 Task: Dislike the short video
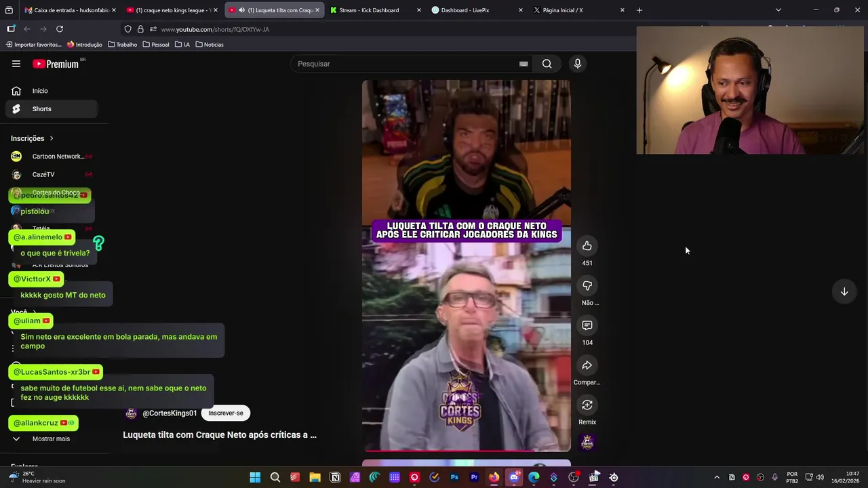pos(587,286)
